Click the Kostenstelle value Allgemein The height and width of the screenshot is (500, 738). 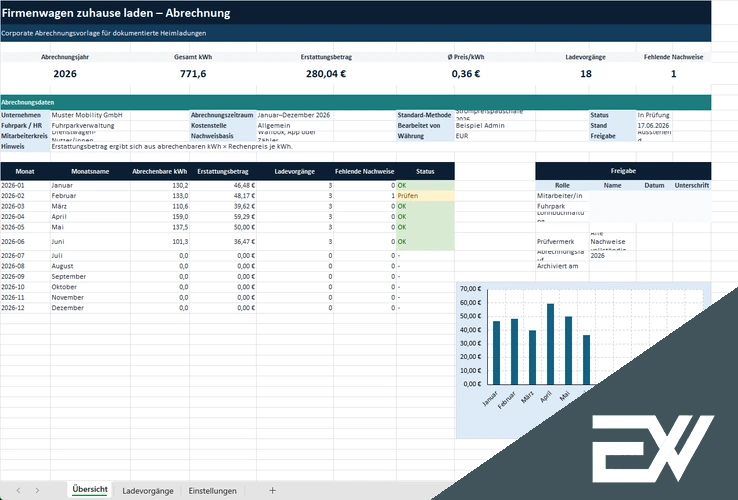(295, 125)
